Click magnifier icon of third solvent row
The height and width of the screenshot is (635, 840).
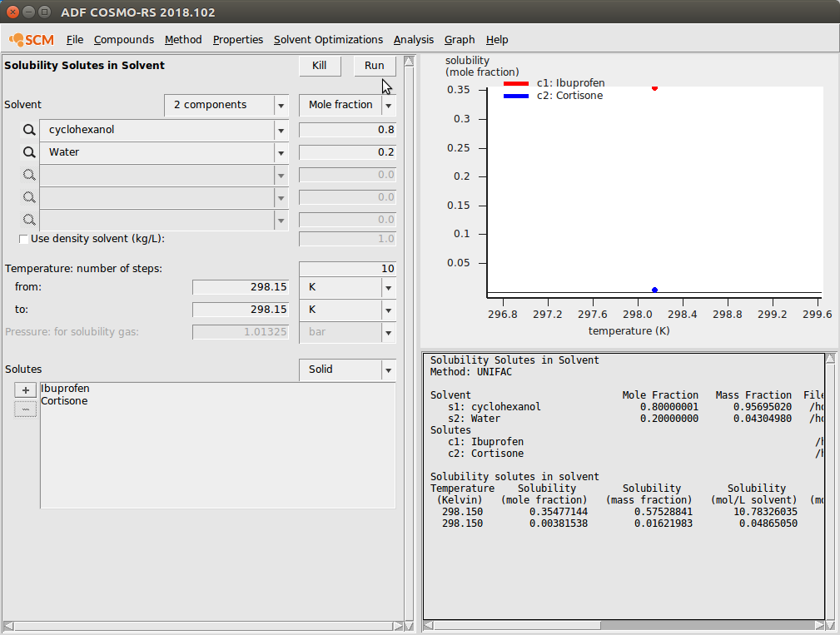click(29, 175)
